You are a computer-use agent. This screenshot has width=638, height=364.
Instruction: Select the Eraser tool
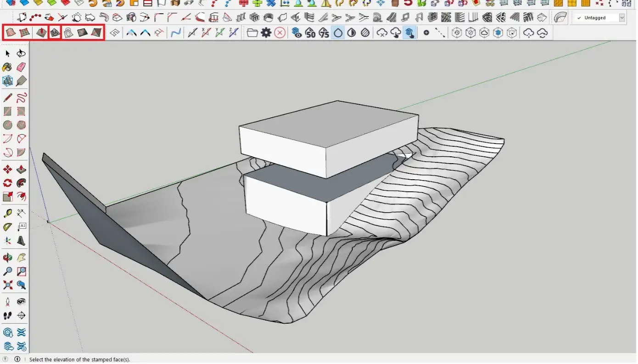coord(21,67)
